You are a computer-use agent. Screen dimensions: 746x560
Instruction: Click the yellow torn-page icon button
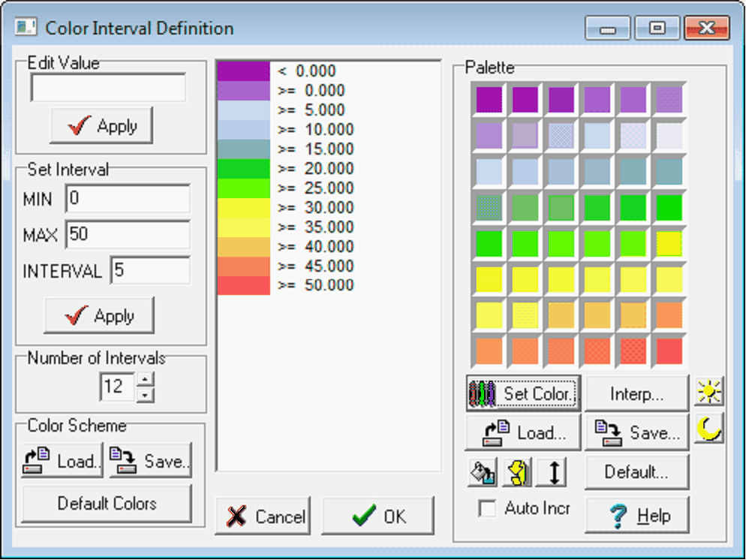516,473
